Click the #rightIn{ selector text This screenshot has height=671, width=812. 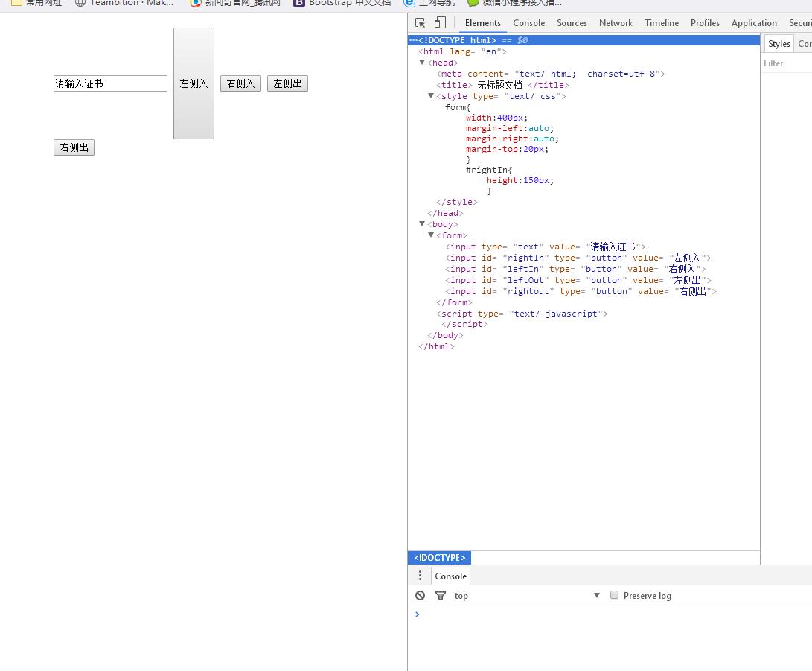[489, 170]
